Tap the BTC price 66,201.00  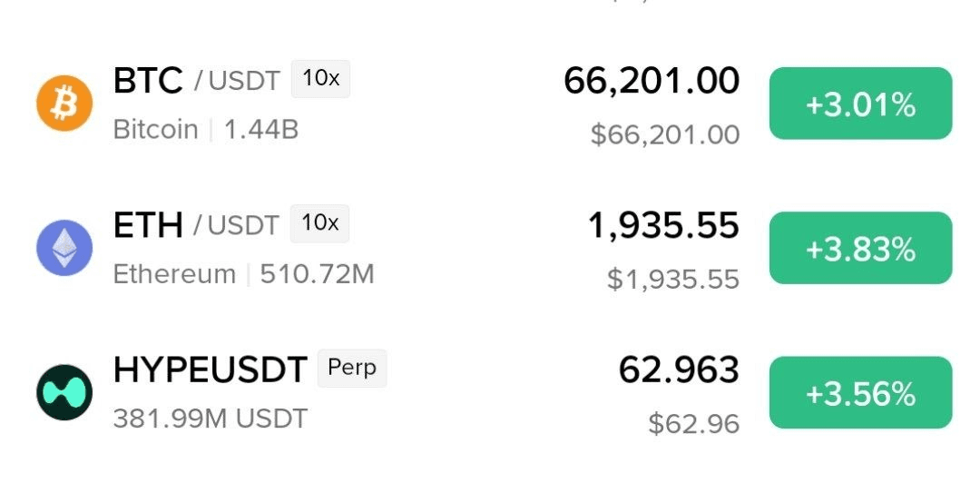point(652,82)
